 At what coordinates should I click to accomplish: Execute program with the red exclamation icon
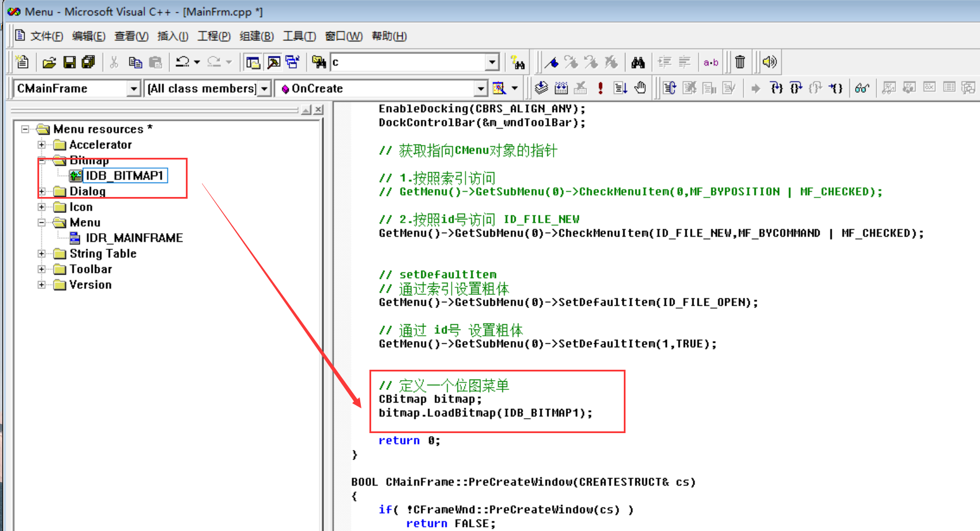(600, 88)
